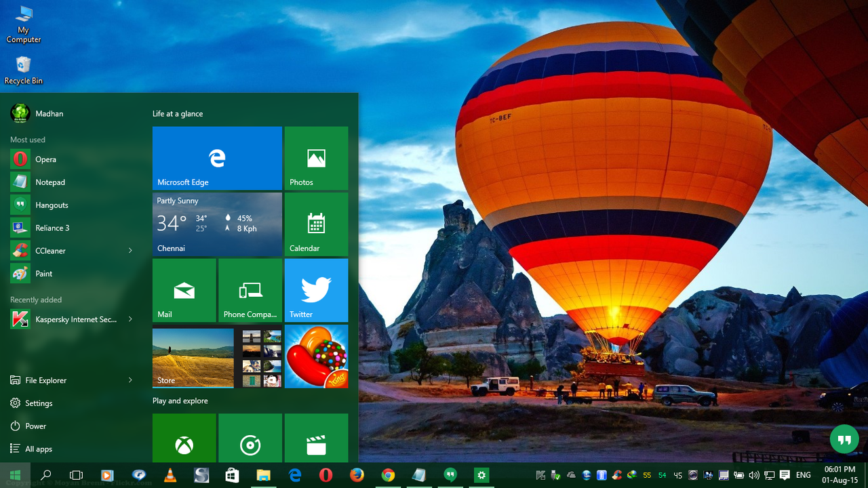Click the Kaspersky tray icon
Image resolution: width=868 pixels, height=488 pixels.
[540, 475]
